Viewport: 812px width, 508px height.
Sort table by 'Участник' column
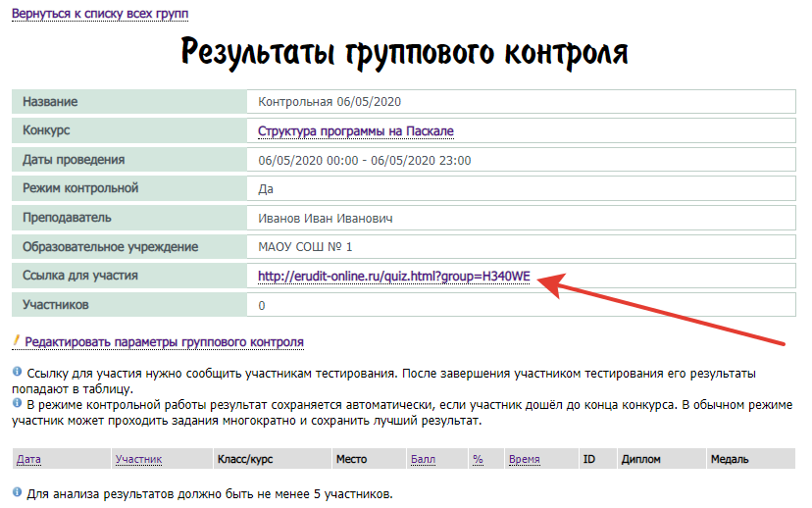[x=139, y=459]
